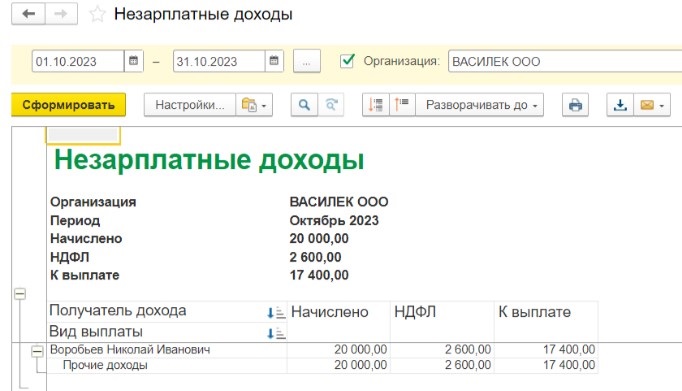The image size is (682, 391).
Task: Click summary Начислено value 20 000,00
Action: pos(319,239)
